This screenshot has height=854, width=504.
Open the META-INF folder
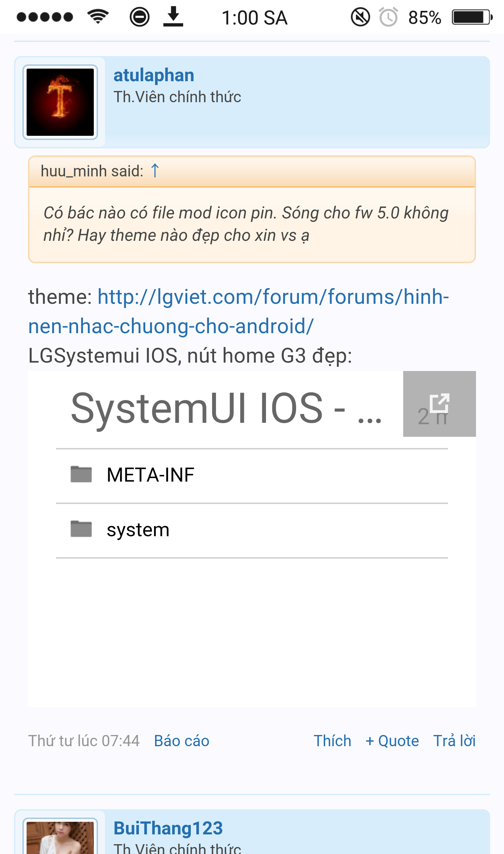[x=252, y=475]
